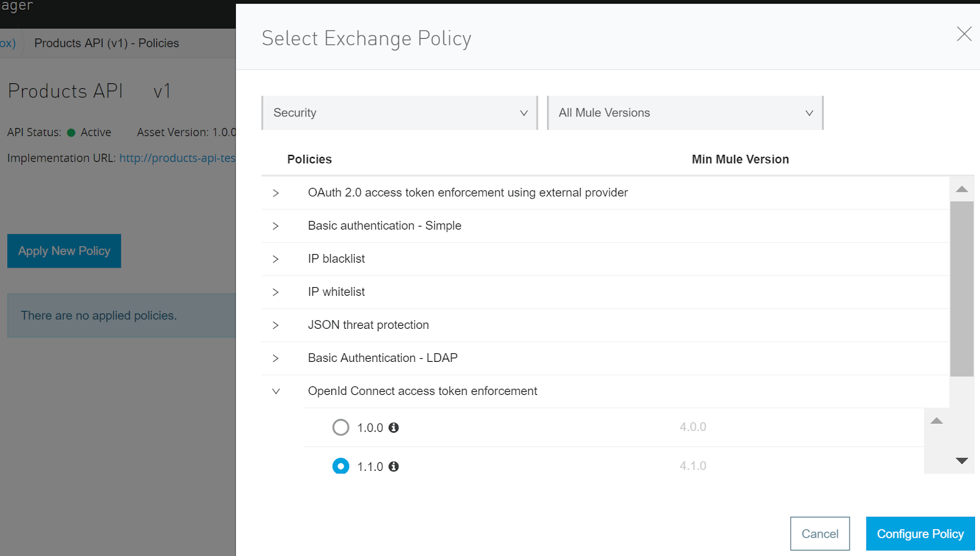Open the All Mule Versions dropdown
This screenshot has height=556, width=980.
(x=685, y=113)
